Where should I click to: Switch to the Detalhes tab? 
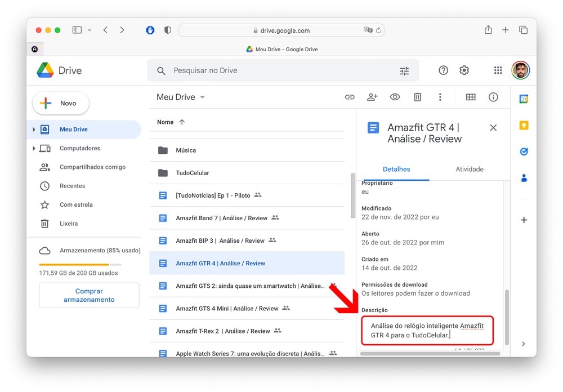click(x=396, y=169)
